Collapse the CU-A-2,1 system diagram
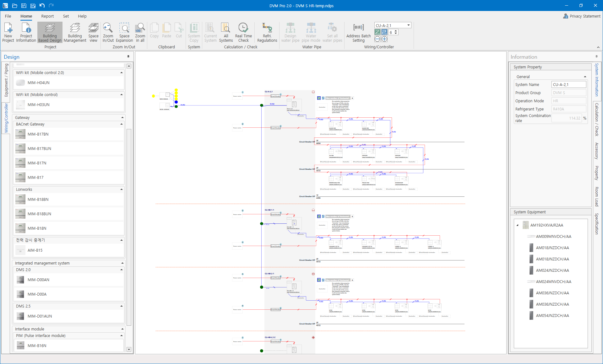Screen dimensions: 603x364 (x=313, y=92)
